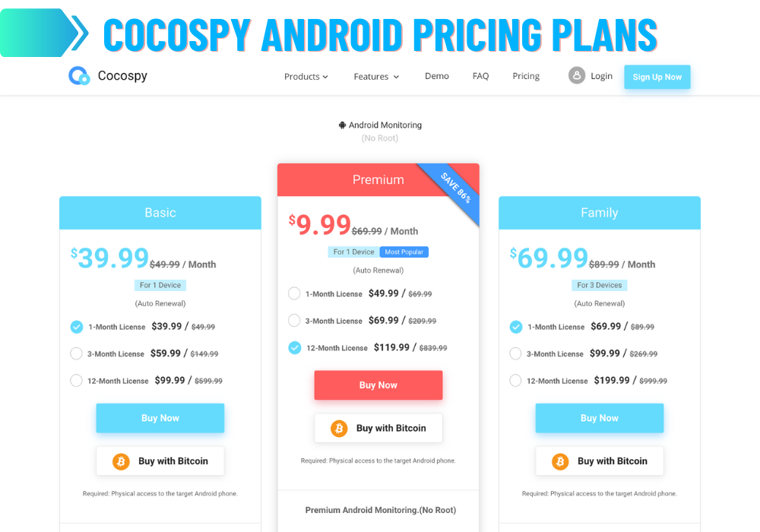Screen dimensions: 760x532
Task: Click the Cocospy logo icon
Action: click(79, 75)
